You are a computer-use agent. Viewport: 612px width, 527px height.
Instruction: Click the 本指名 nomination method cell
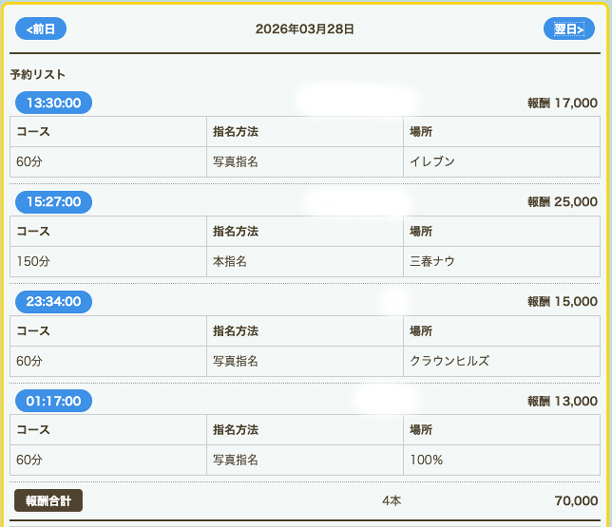click(x=230, y=261)
